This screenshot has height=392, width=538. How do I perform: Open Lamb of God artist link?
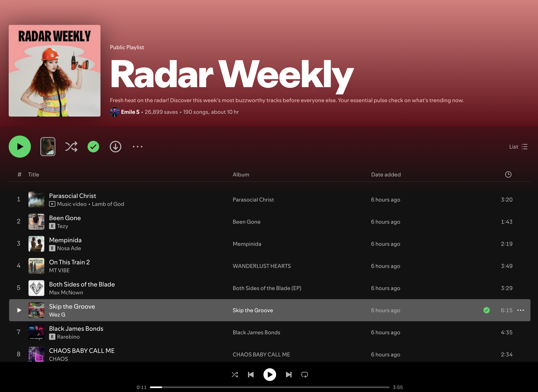(x=108, y=204)
